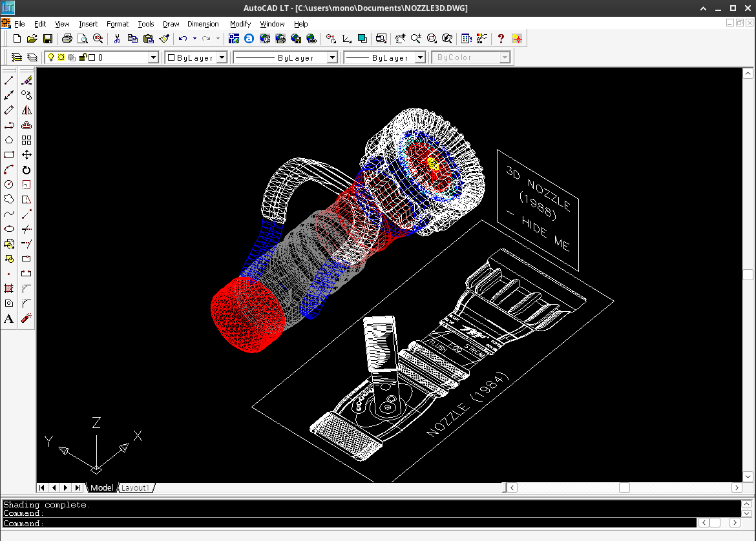756x541 pixels.
Task: Open the layer list dropdown
Action: (x=153, y=58)
